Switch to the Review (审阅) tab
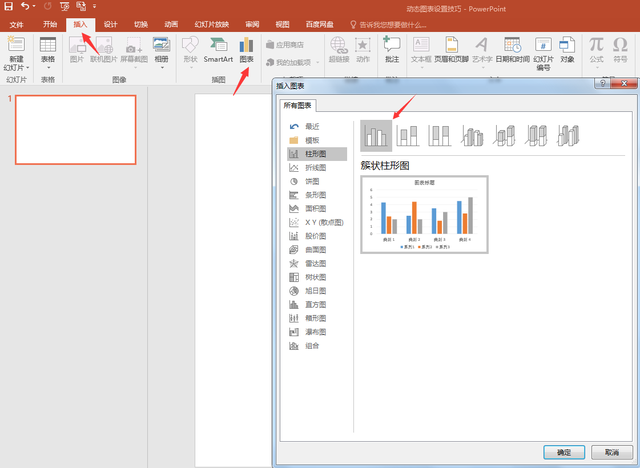Viewport: 640px width, 468px height. point(252,24)
